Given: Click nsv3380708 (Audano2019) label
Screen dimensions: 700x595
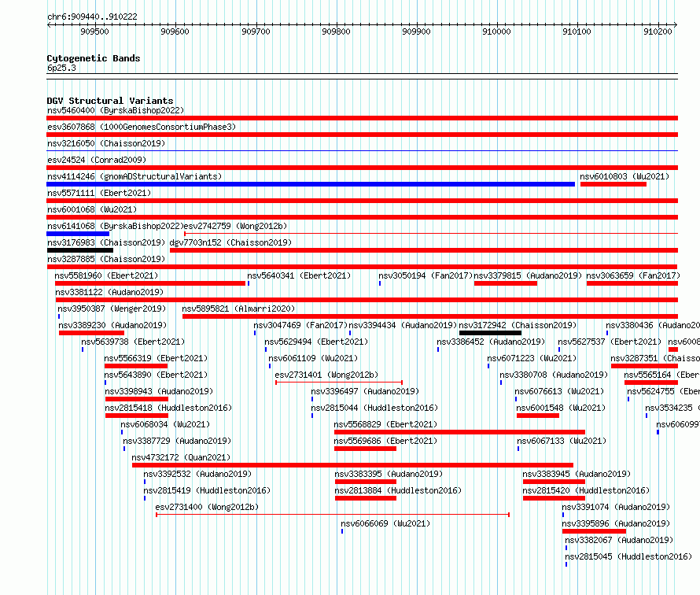Looking at the screenshot, I should coord(554,375).
